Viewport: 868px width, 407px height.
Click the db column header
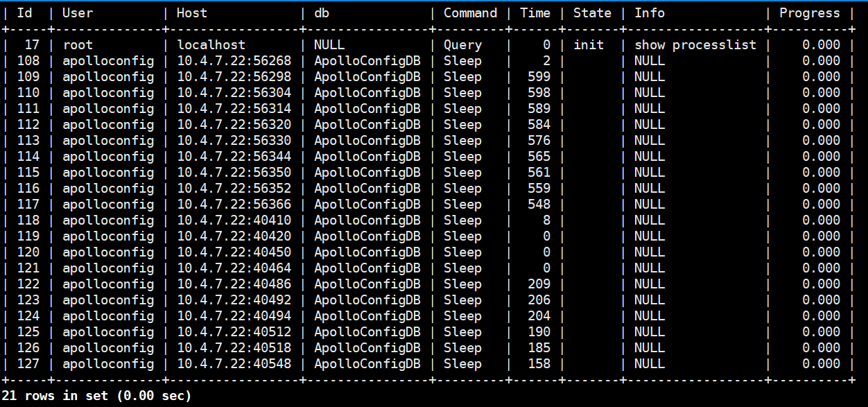click(322, 13)
